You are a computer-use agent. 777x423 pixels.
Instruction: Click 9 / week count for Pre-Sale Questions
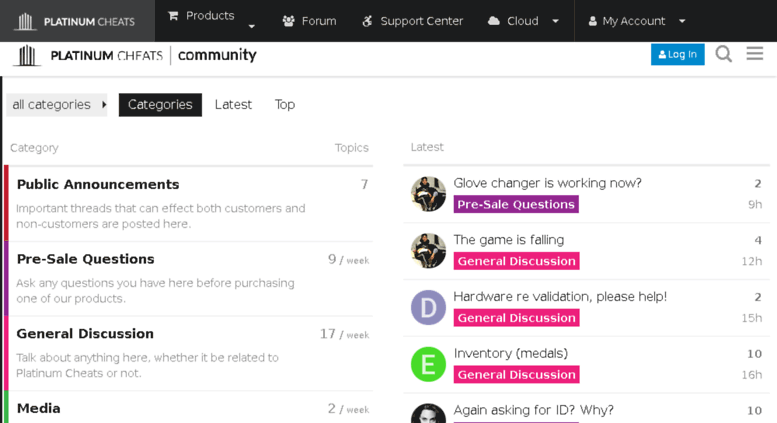pyautogui.click(x=348, y=260)
